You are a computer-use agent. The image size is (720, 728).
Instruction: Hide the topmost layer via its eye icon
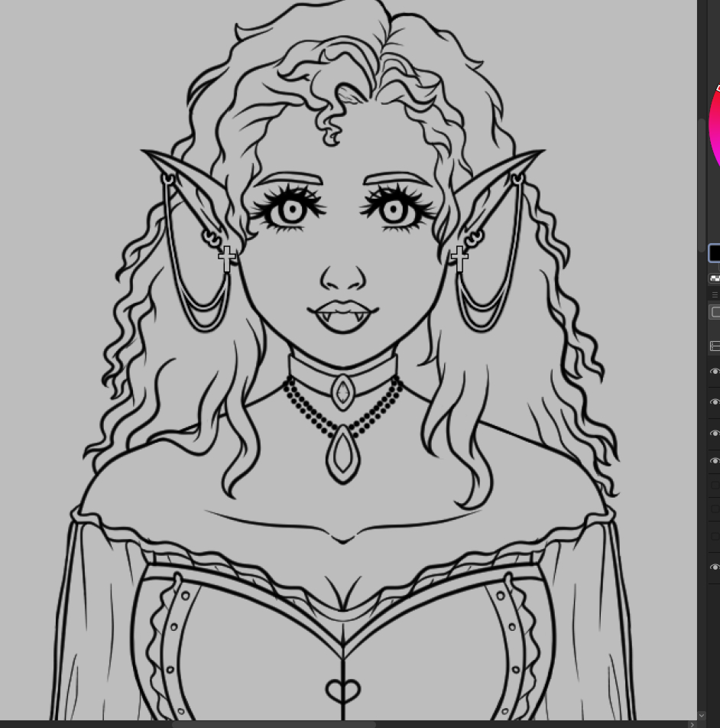pos(715,372)
